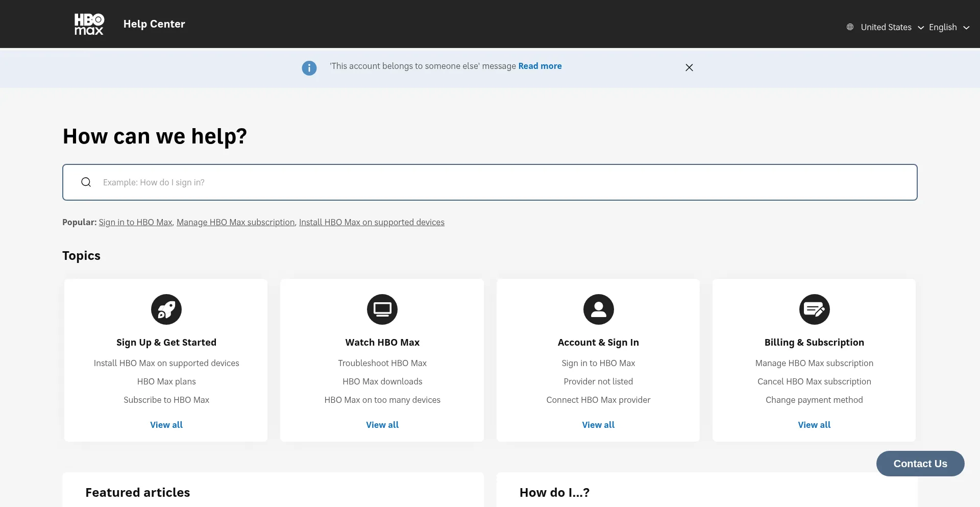This screenshot has height=507, width=980.
Task: Open the Account & Sign In heading
Action: 598,343
